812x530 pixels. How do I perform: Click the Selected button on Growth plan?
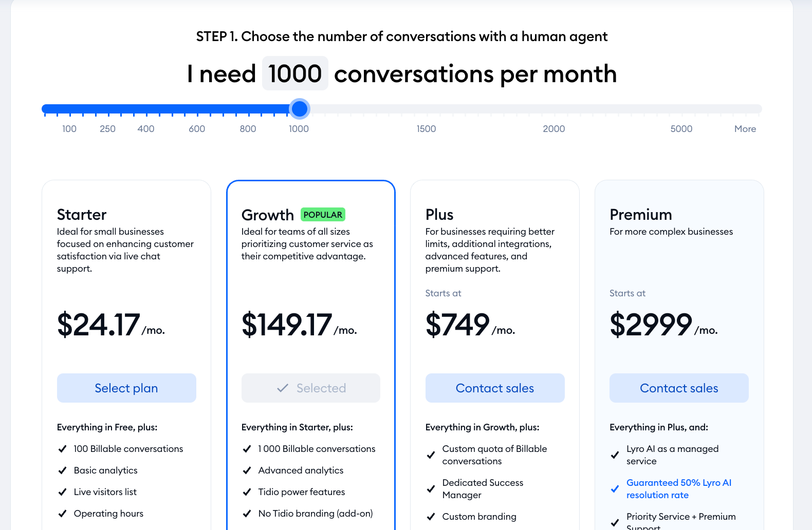tap(311, 388)
